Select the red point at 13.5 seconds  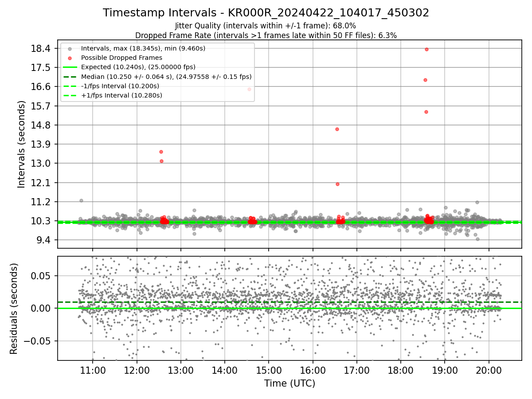coord(161,152)
